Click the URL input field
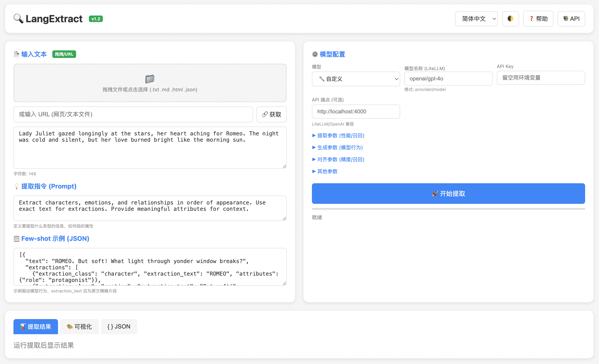 133,114
